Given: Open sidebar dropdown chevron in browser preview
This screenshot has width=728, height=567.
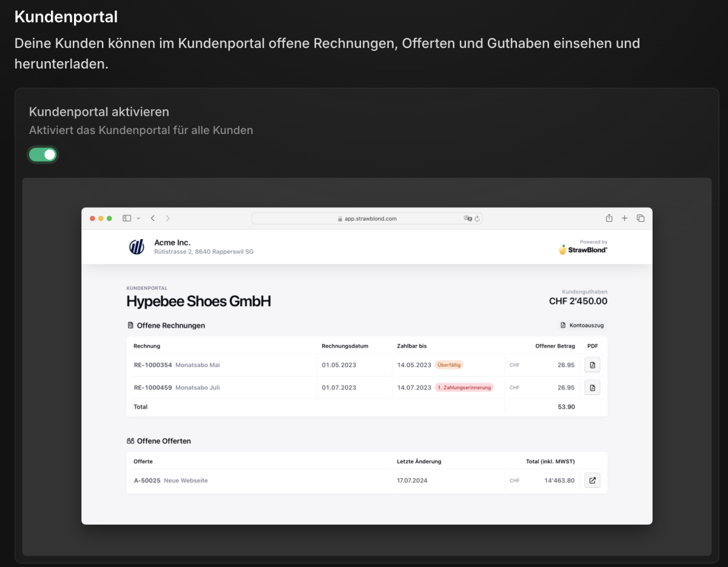Looking at the screenshot, I should (x=138, y=218).
